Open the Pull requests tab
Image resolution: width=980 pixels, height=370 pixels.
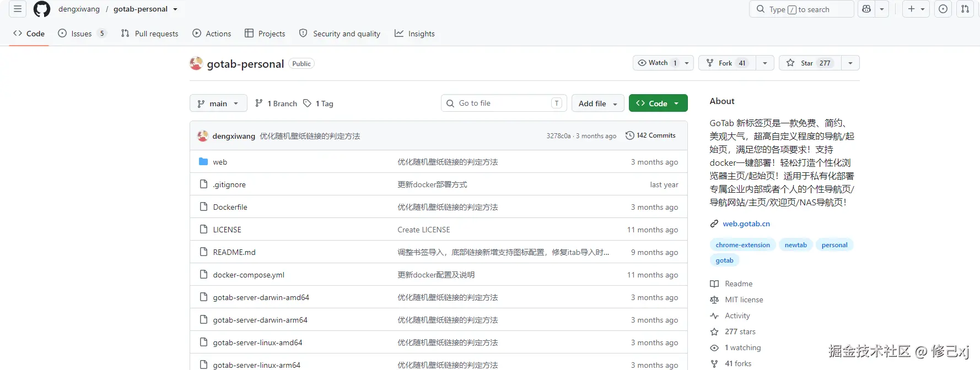(x=149, y=34)
